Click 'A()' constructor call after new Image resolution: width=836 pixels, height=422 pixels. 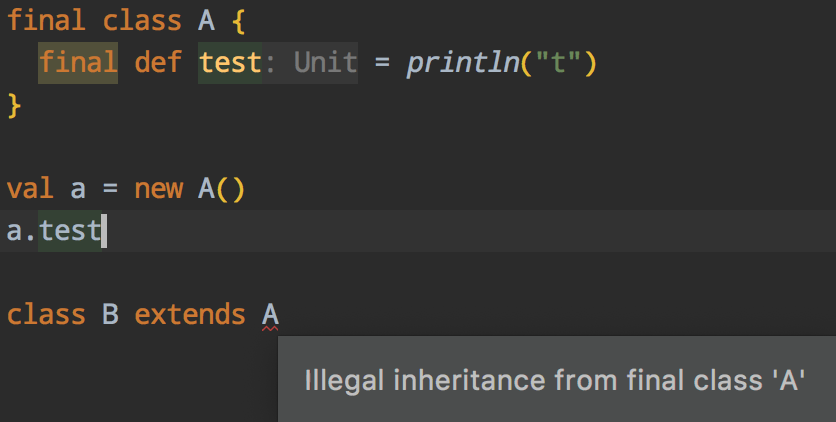[221, 189]
